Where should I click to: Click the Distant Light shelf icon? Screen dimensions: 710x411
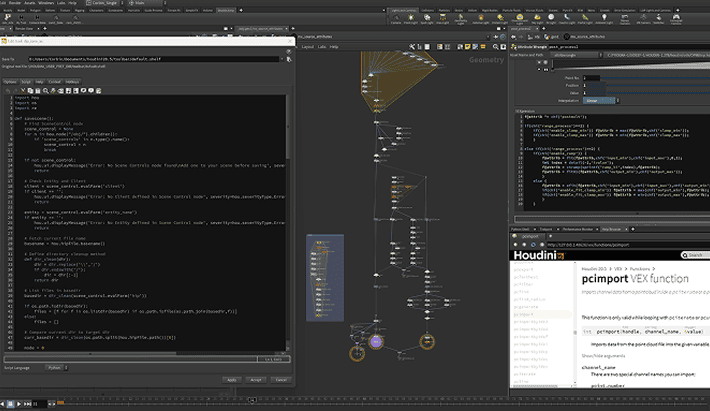[501, 19]
